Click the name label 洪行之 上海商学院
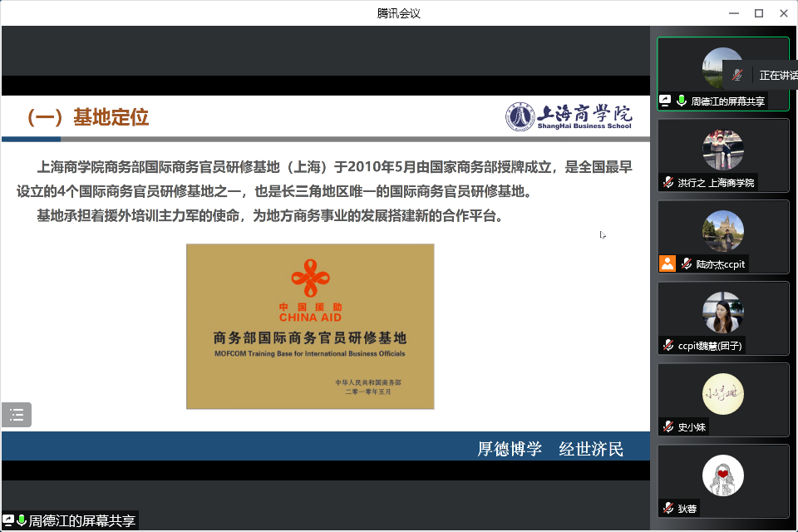 click(716, 183)
